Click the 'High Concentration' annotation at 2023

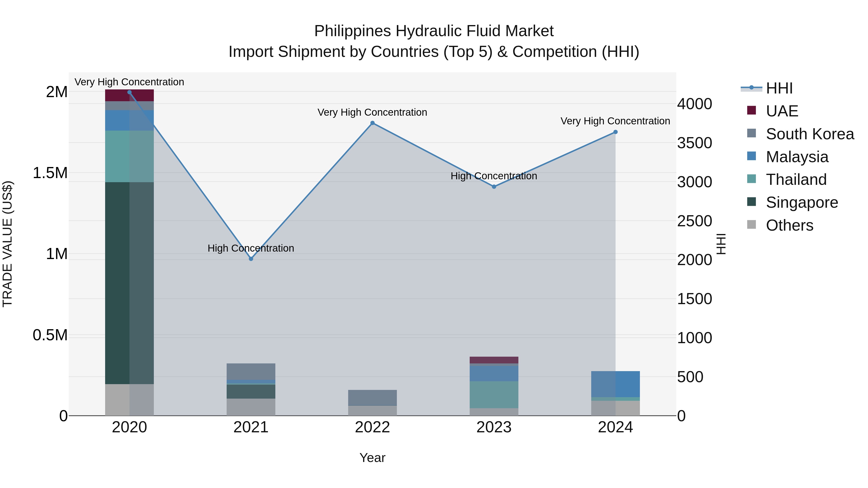(x=494, y=176)
